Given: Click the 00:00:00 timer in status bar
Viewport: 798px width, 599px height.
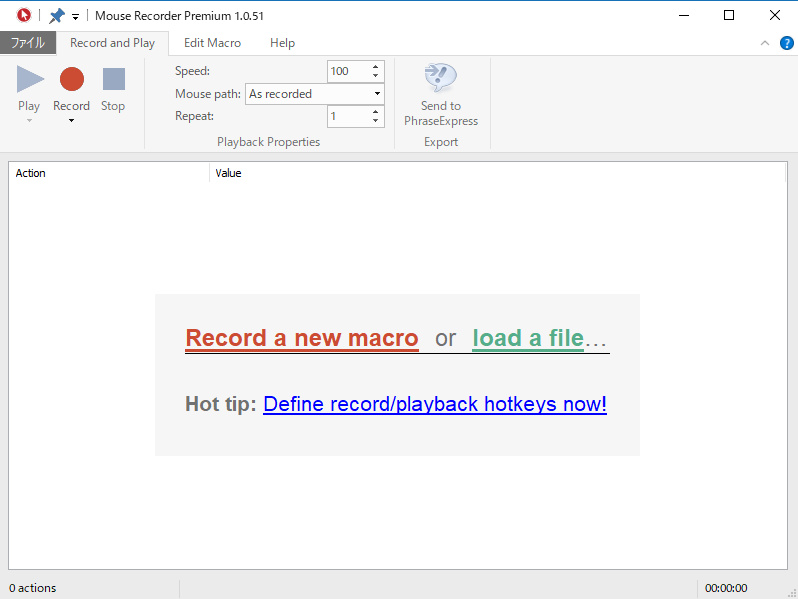Looking at the screenshot, I should [726, 588].
